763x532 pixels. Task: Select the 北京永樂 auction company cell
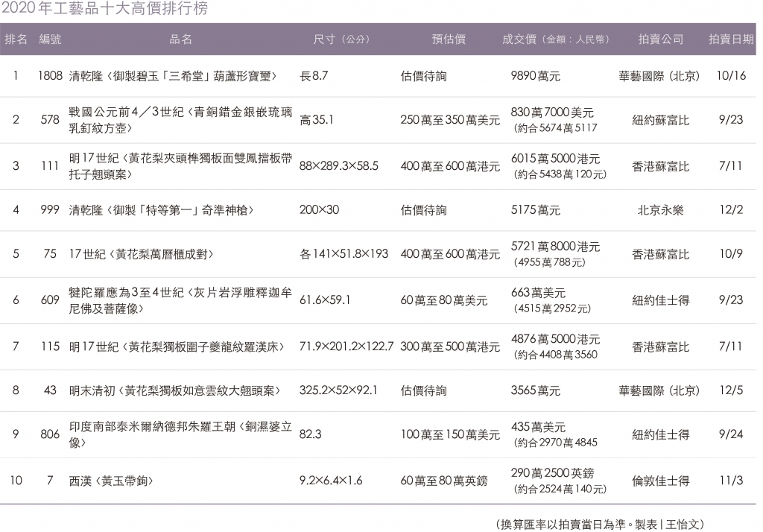click(660, 210)
